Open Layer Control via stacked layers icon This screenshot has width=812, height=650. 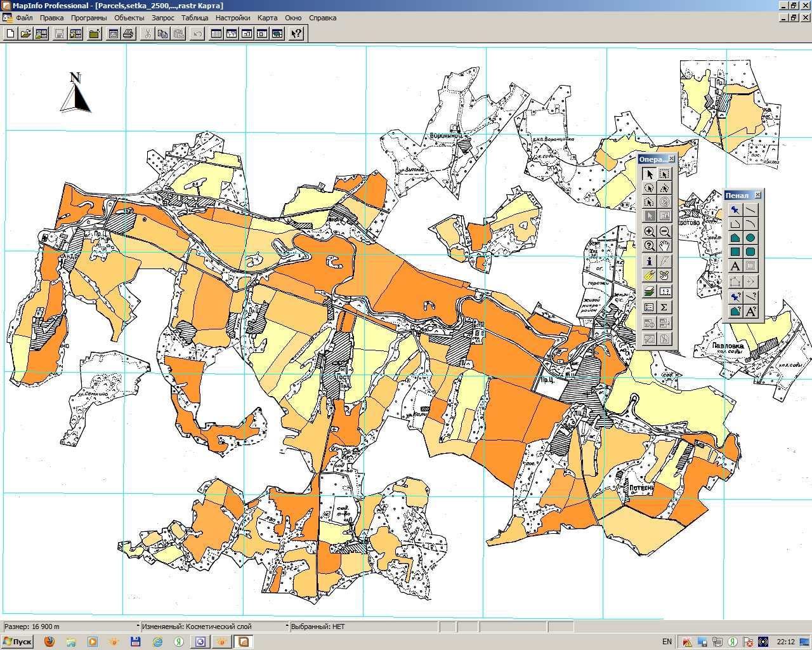[649, 291]
